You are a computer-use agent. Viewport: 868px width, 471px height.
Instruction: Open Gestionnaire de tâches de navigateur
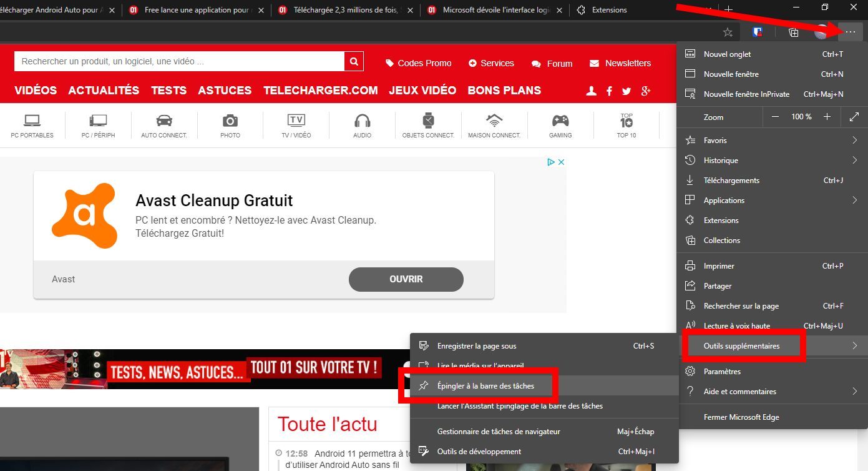coord(544,432)
